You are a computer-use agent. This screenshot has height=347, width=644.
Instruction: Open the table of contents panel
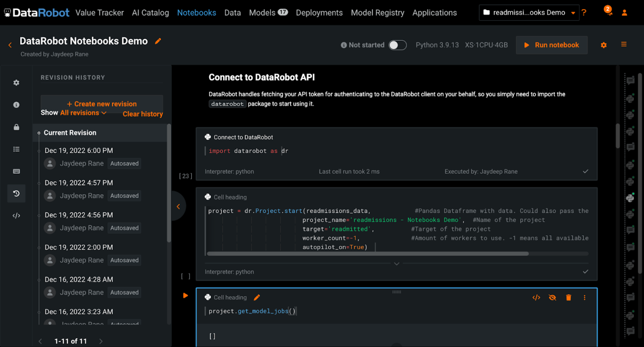point(16,149)
